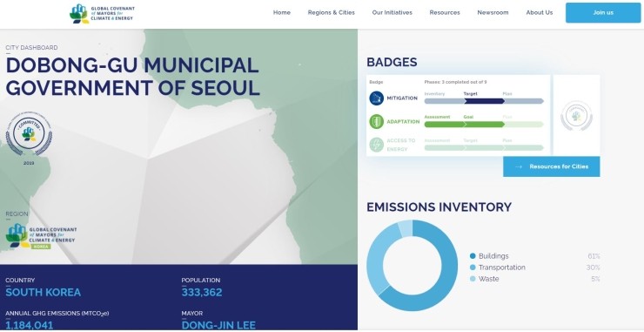The width and height of the screenshot is (644, 332).
Task: Click the EMISSIONS INVENTORY heading
Action: 439,207
